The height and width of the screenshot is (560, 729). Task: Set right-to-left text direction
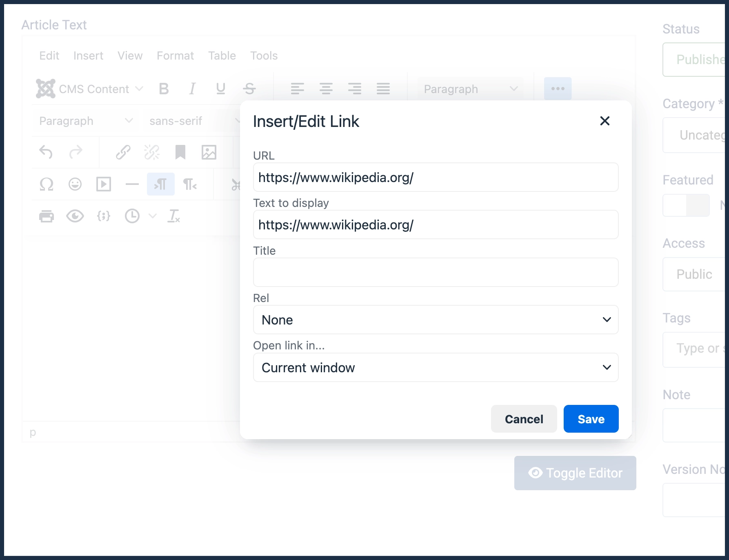190,184
